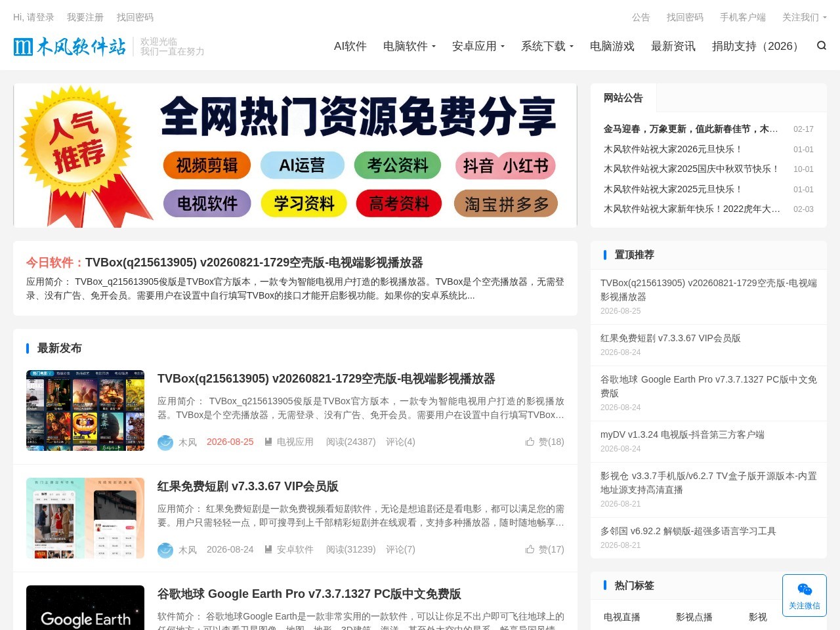Expand the 关注我们 dropdown in top bar
This screenshot has height=630, width=840.
click(x=805, y=17)
